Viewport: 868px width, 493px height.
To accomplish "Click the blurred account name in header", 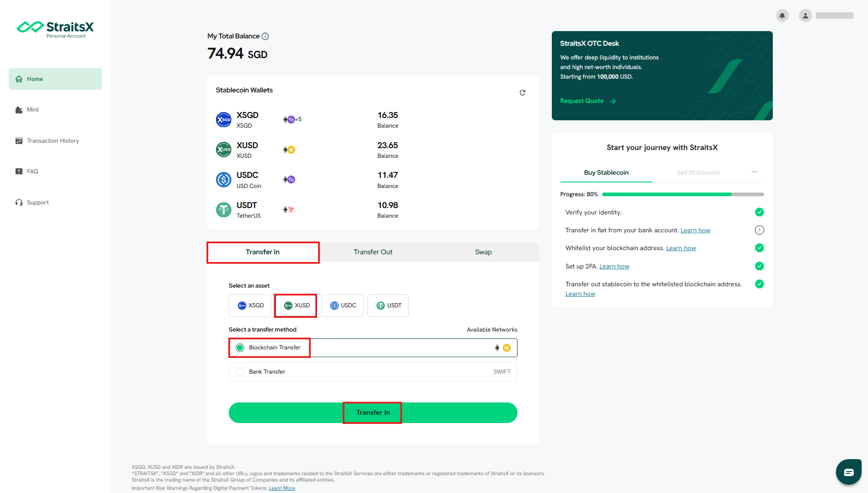I will 835,16.
